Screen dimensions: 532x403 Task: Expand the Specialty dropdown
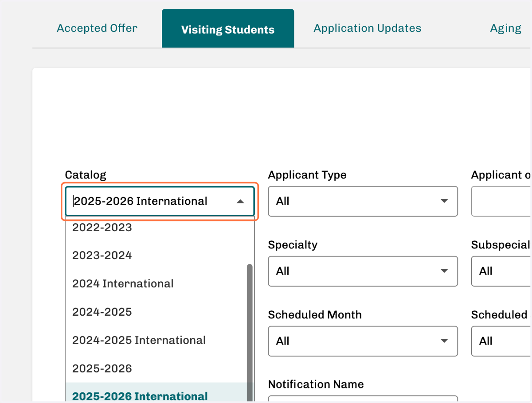(x=363, y=271)
